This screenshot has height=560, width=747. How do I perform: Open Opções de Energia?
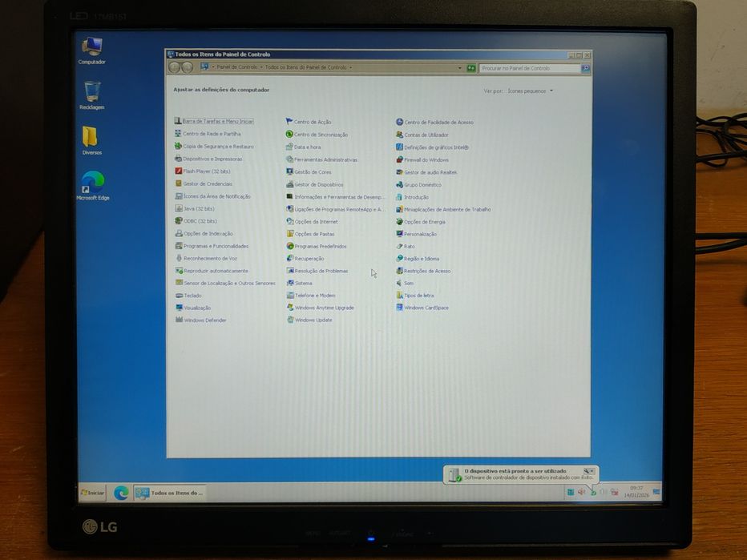tap(421, 222)
